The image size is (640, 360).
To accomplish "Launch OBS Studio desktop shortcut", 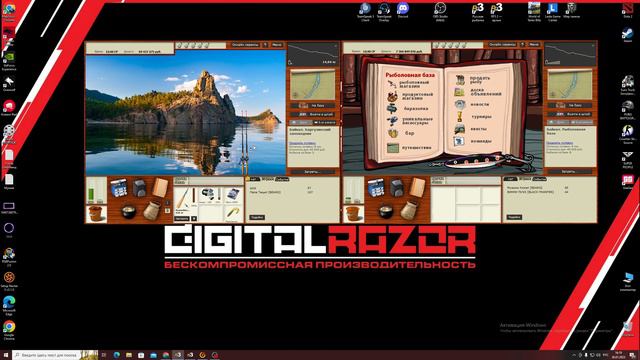I will click(x=440, y=11).
